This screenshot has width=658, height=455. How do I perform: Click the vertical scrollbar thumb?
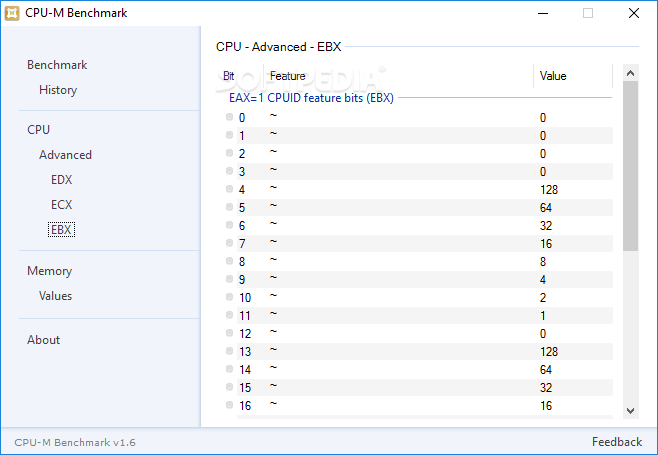[x=630, y=166]
